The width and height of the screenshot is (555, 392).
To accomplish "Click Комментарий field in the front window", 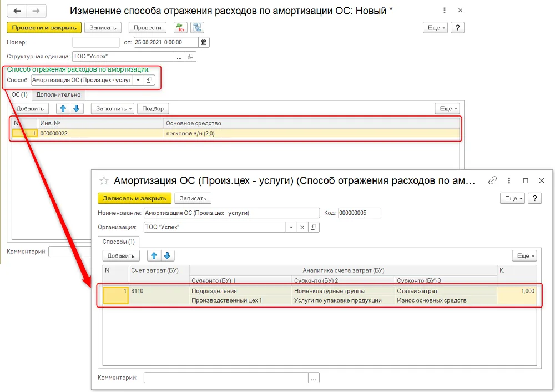I will click(x=226, y=378).
